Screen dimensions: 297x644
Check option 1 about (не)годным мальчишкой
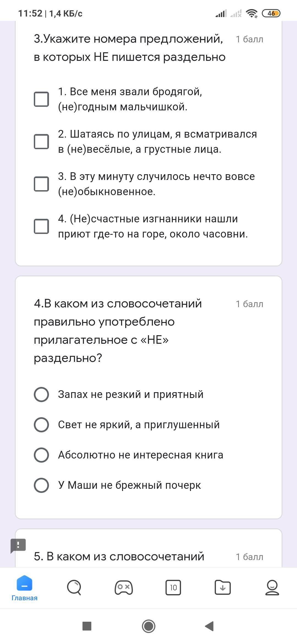(x=41, y=99)
